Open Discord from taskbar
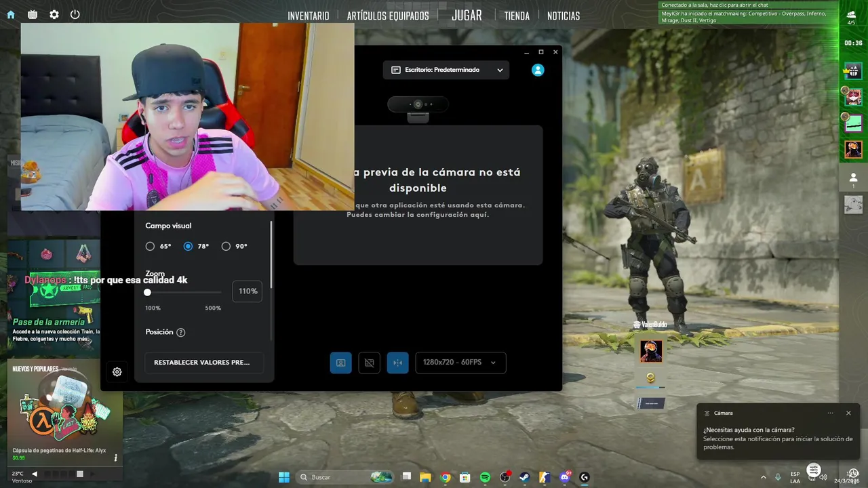This screenshot has height=488, width=868. click(x=565, y=477)
